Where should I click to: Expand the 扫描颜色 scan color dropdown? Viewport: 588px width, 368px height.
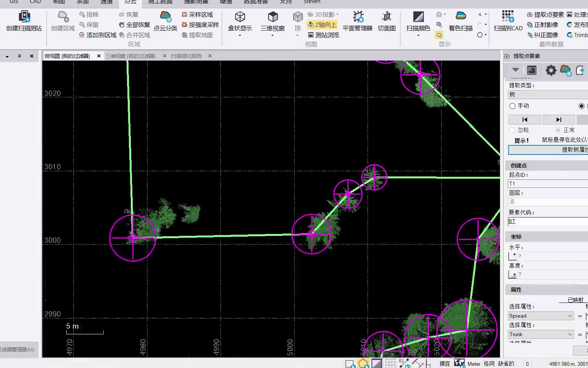click(418, 36)
